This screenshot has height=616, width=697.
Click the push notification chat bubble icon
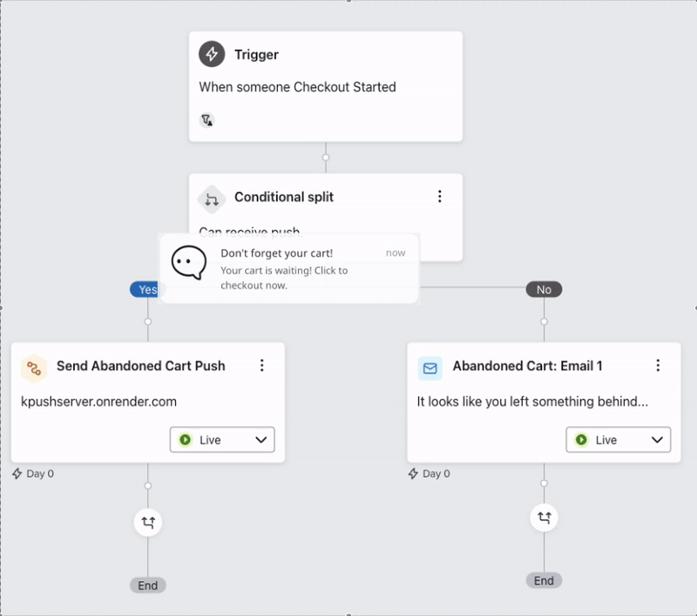tap(188, 262)
